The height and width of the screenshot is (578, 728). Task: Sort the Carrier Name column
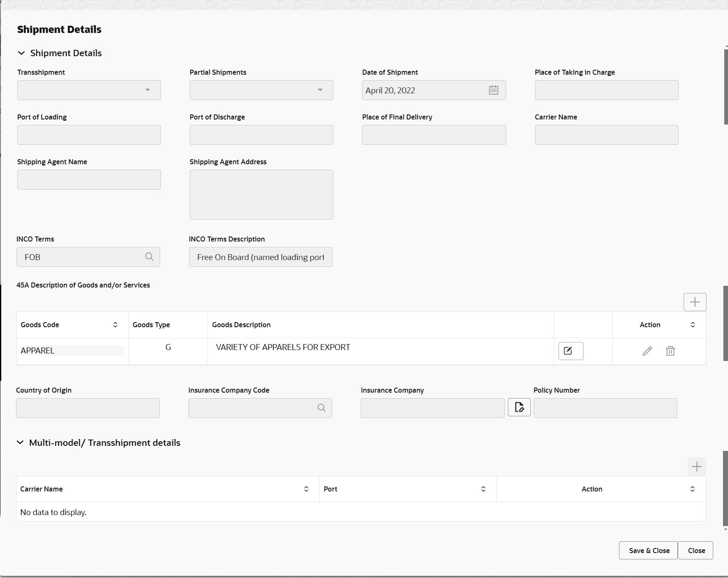click(x=306, y=489)
